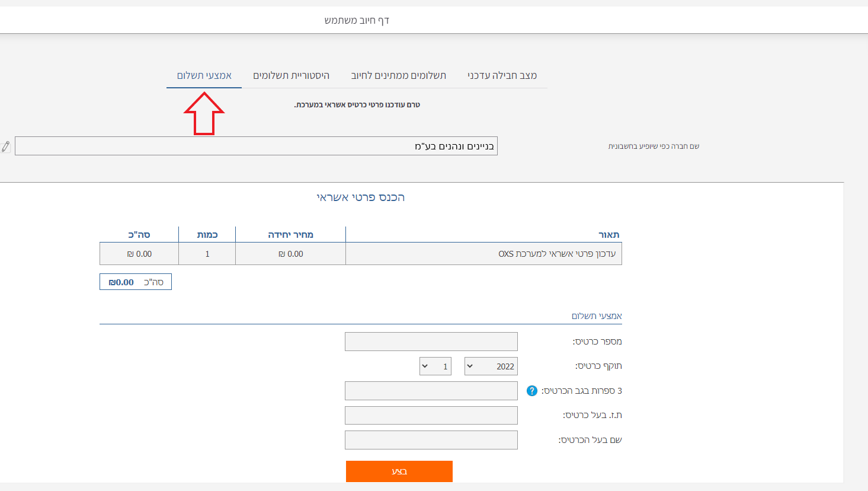
Task: Open the card expiry year dropdown showing 2022
Action: tap(491, 366)
